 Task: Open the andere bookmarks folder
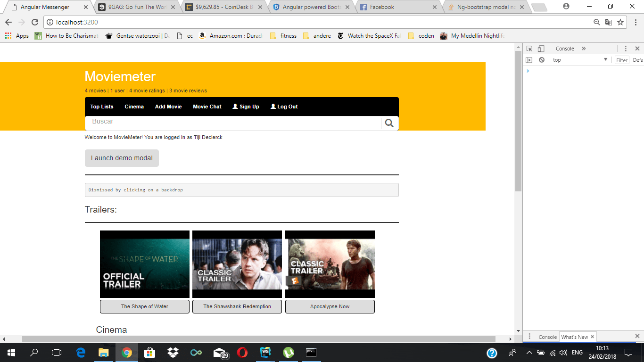click(317, 36)
